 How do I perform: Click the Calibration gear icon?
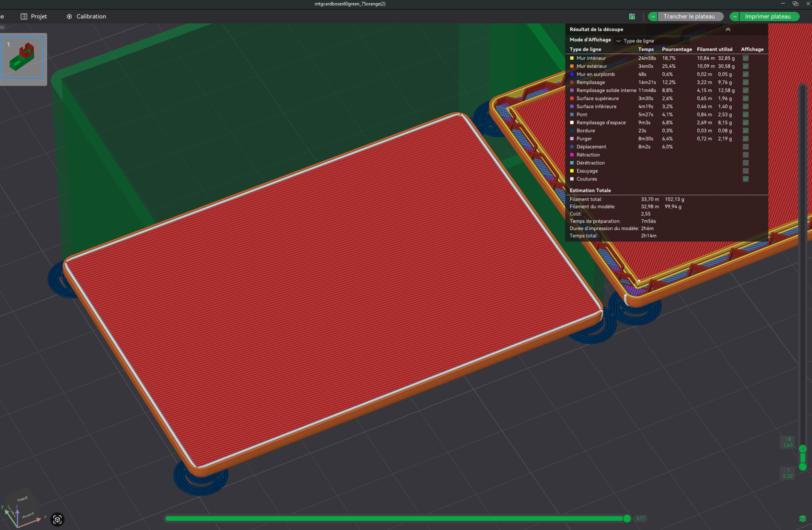69,16
